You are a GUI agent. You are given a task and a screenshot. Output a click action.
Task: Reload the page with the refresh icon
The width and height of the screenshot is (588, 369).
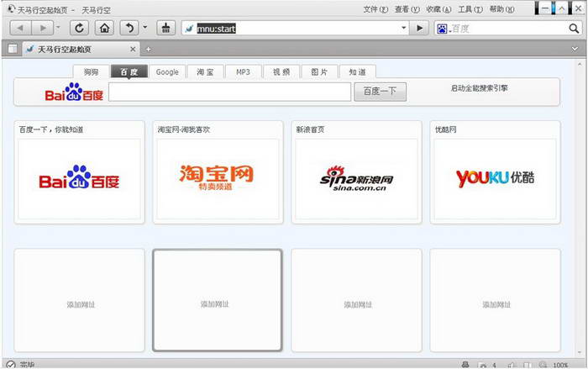[x=79, y=28]
